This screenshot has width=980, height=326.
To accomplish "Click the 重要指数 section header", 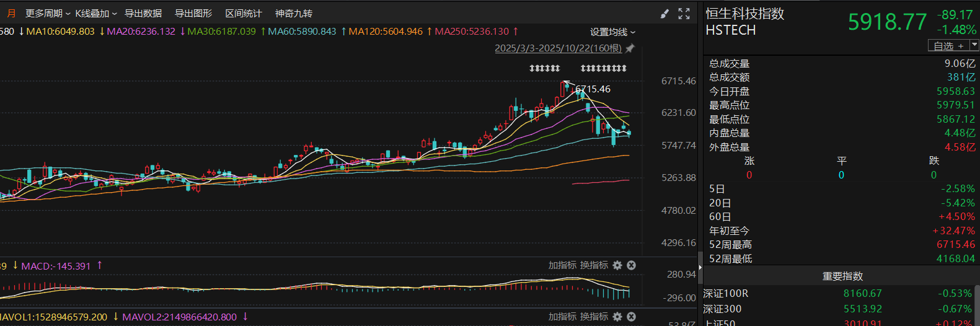I will (x=842, y=276).
